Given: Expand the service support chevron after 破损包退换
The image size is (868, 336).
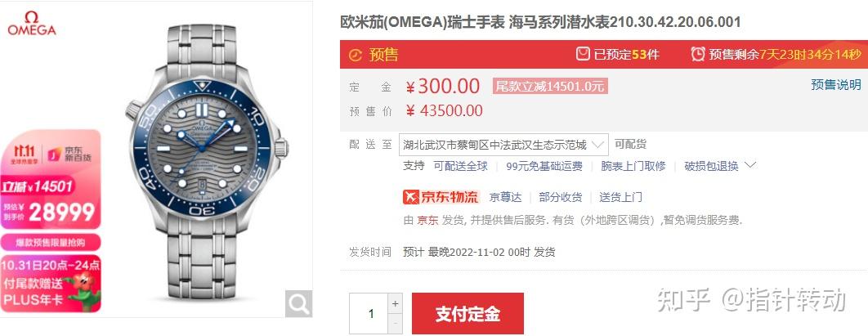Looking at the screenshot, I should (x=750, y=165).
